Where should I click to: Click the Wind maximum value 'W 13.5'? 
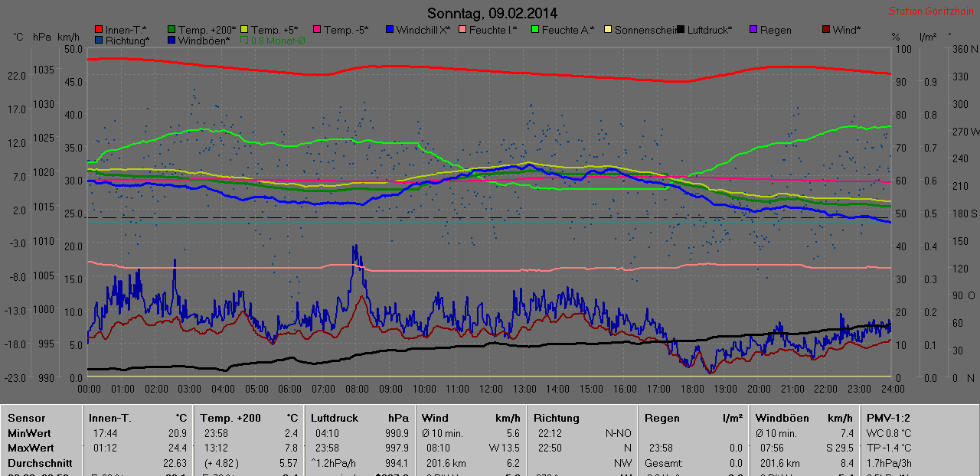pyautogui.click(x=505, y=448)
